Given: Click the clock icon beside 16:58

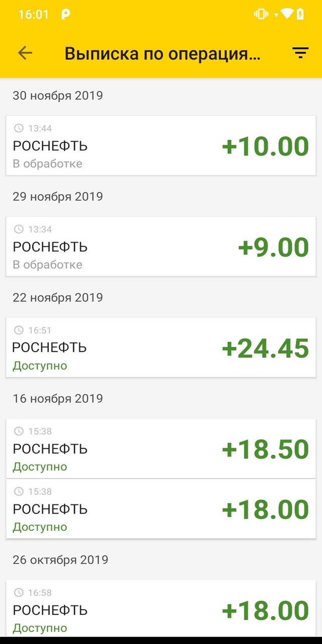Looking at the screenshot, I should (x=19, y=593).
